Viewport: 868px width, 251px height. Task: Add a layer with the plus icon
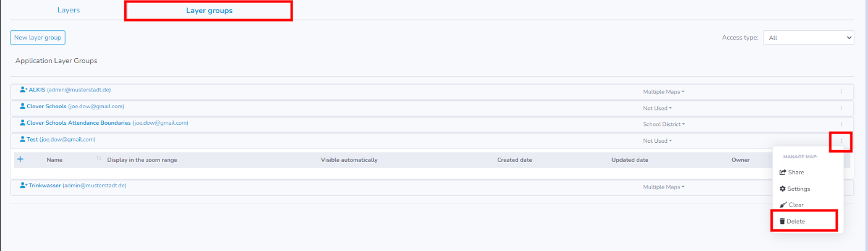coord(20,159)
